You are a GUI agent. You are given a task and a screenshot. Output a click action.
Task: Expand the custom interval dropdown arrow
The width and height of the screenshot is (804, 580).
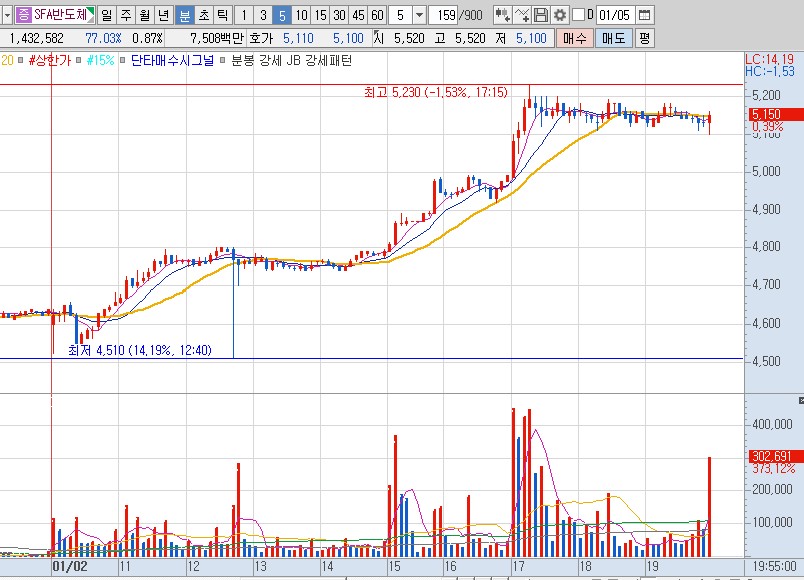click(x=419, y=15)
